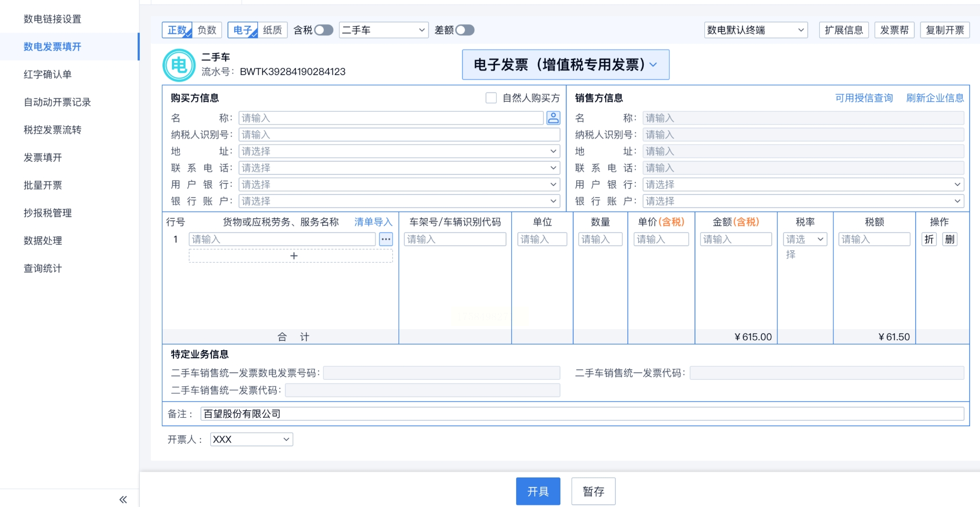
Task: Expand the 开票人 issuer dropdown
Action: tap(251, 439)
